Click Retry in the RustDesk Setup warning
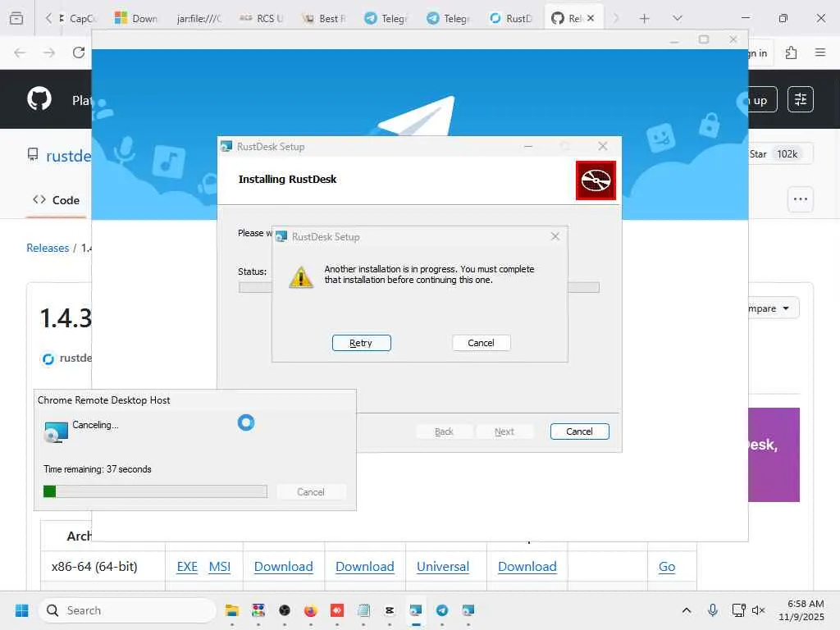 (x=361, y=343)
